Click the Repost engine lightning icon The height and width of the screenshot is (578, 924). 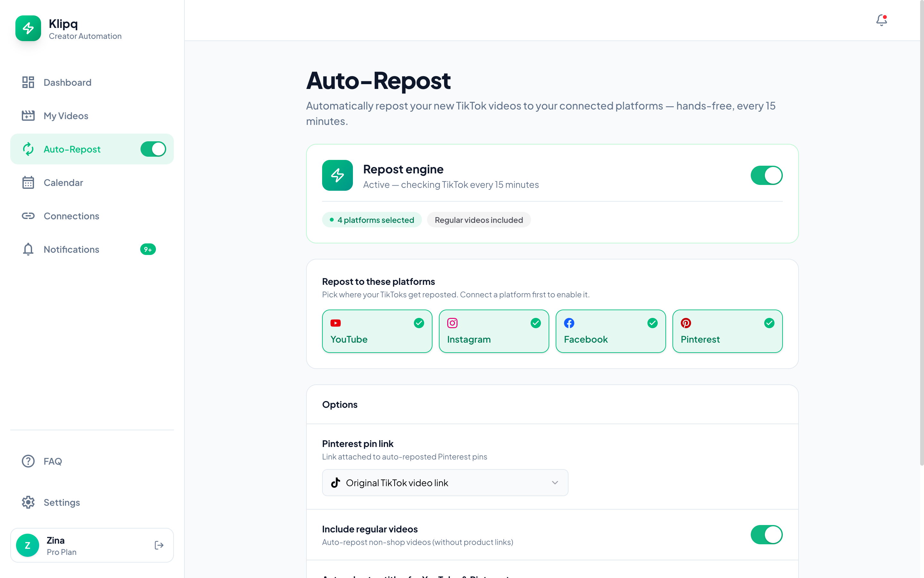337,175
